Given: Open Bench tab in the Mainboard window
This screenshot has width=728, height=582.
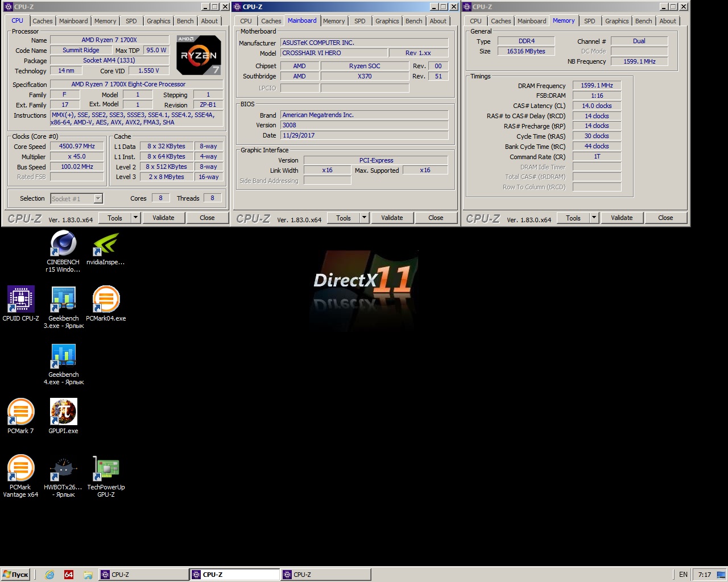Looking at the screenshot, I should point(414,21).
